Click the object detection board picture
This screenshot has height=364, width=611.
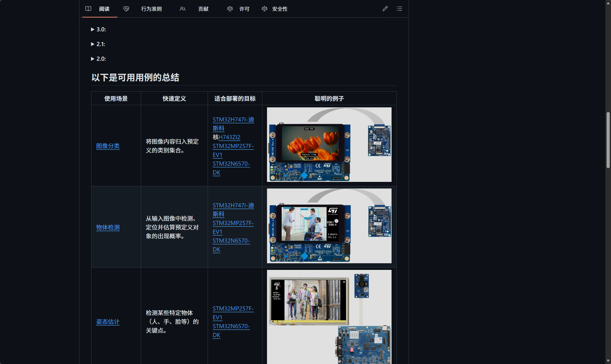tap(329, 226)
